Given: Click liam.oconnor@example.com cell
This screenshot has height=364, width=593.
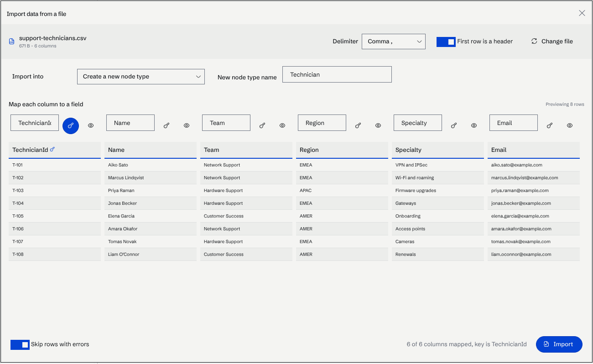Looking at the screenshot, I should pos(534,255).
